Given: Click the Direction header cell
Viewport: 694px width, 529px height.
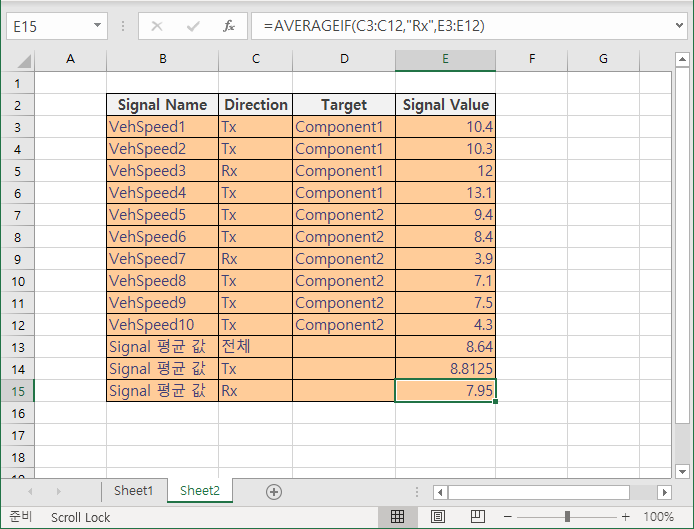Looking at the screenshot, I should [x=255, y=105].
